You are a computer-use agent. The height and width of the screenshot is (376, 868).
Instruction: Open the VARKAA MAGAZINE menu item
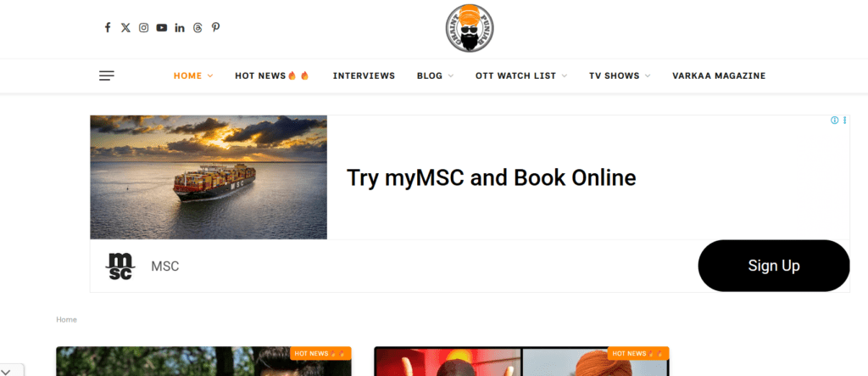point(719,76)
